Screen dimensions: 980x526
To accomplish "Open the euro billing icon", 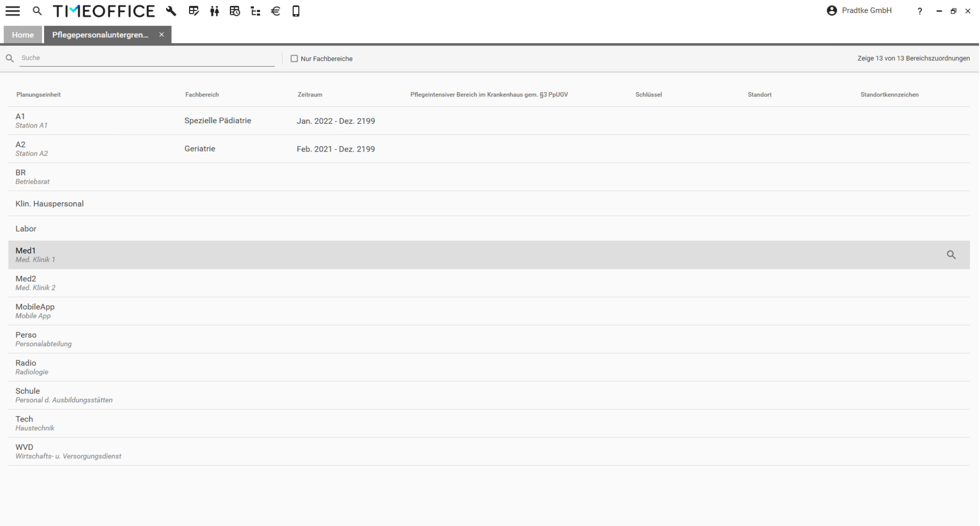I will [x=275, y=11].
